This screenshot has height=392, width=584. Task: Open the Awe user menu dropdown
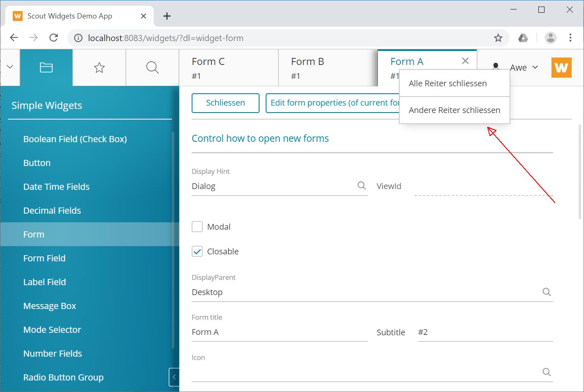point(524,67)
